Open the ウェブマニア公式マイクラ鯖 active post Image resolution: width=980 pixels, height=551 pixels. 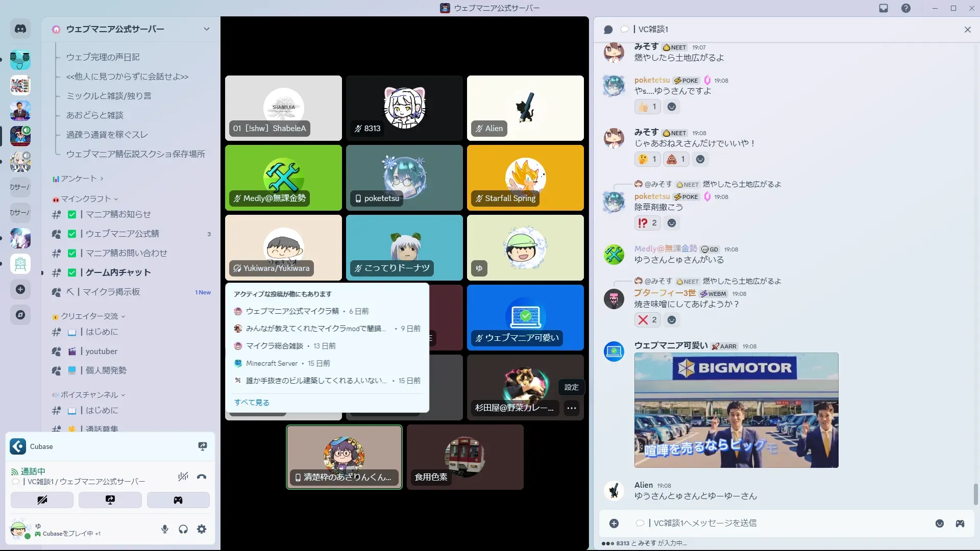pyautogui.click(x=292, y=311)
